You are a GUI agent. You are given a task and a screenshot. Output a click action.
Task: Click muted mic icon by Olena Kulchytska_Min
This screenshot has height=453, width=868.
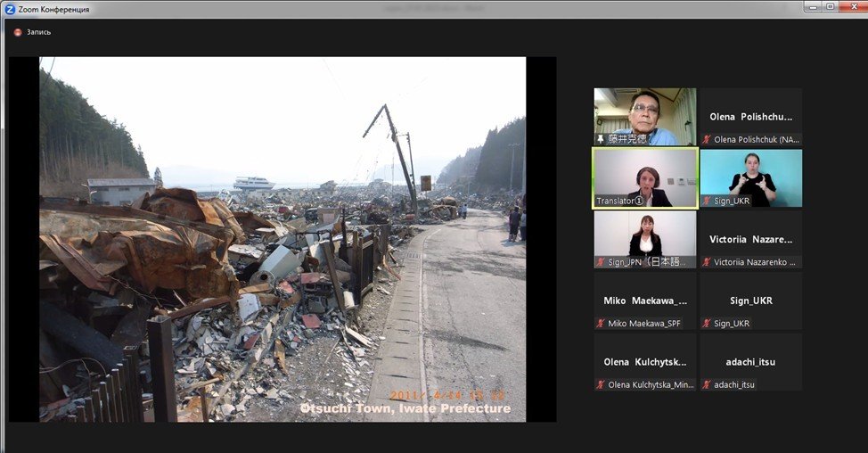pyautogui.click(x=602, y=384)
